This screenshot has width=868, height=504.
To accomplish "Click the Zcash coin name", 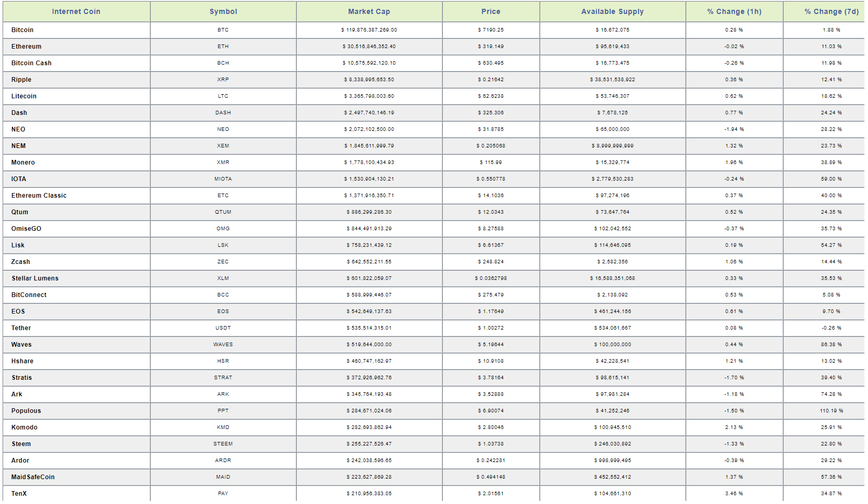I will tap(21, 262).
